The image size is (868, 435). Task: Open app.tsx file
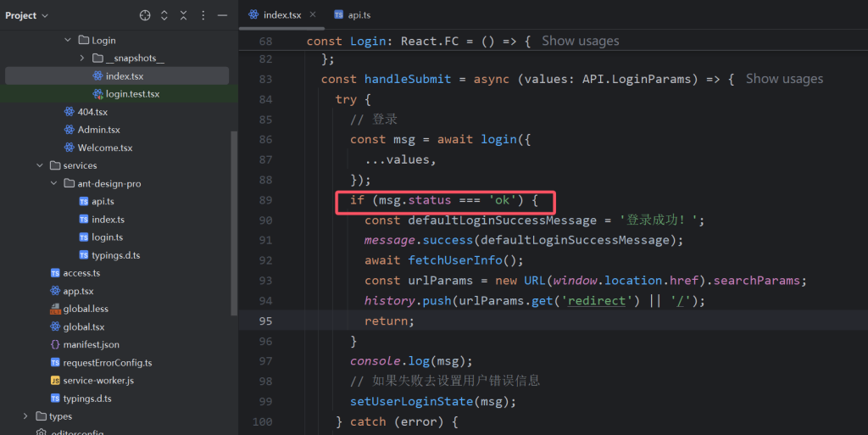point(78,291)
